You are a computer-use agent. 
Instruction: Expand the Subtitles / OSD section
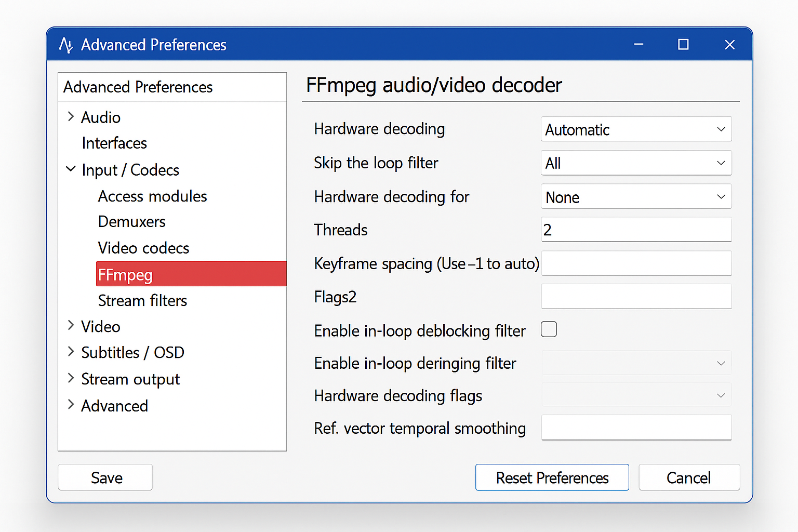pos(71,352)
